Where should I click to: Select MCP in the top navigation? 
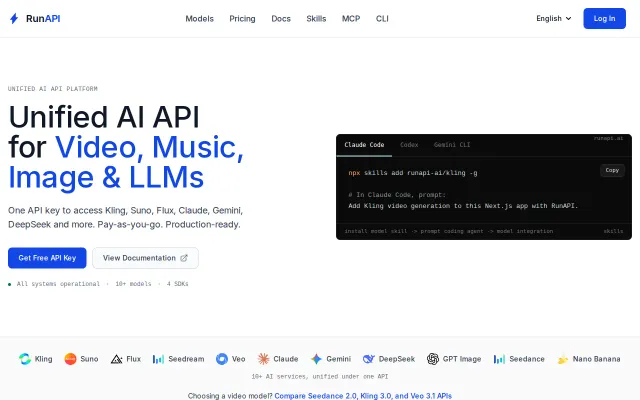pos(351,18)
